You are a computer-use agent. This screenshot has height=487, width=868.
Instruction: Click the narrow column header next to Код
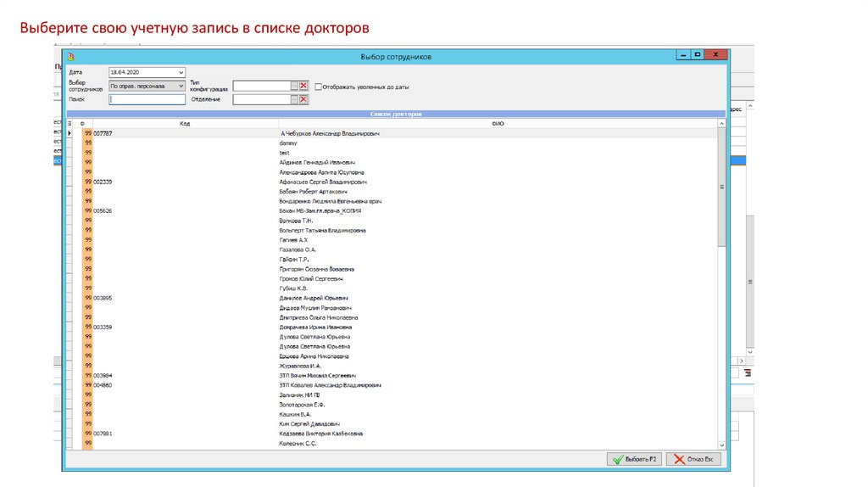coord(82,124)
